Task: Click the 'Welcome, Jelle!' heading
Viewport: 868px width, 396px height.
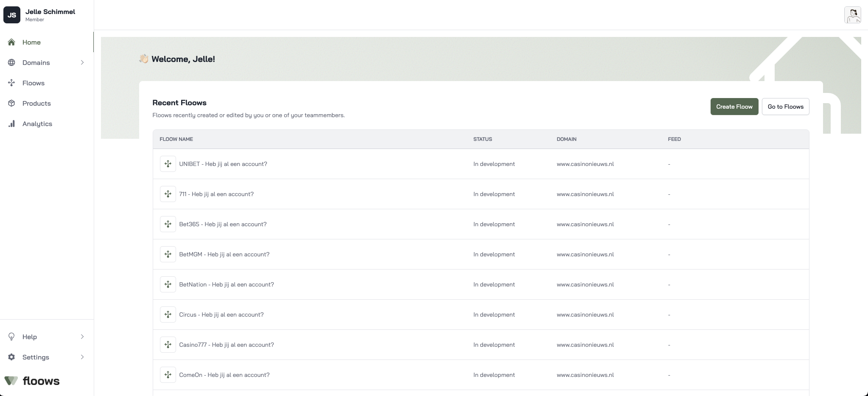Action: click(183, 59)
